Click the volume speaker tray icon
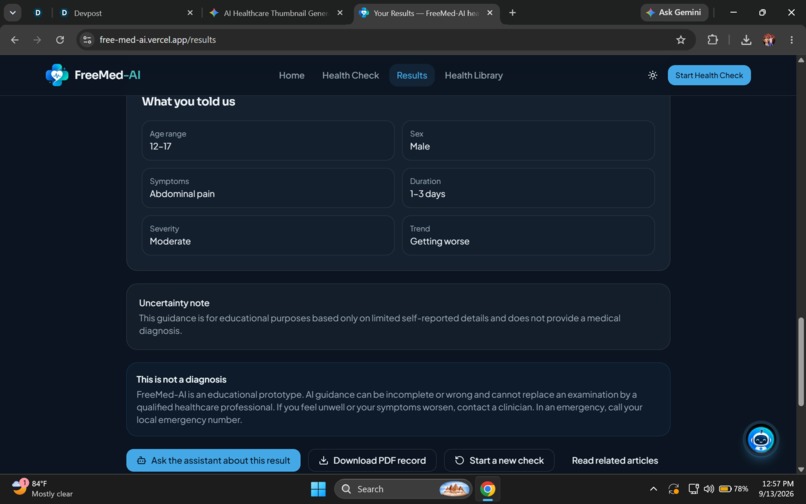Viewport: 806px width, 504px height. pos(708,489)
